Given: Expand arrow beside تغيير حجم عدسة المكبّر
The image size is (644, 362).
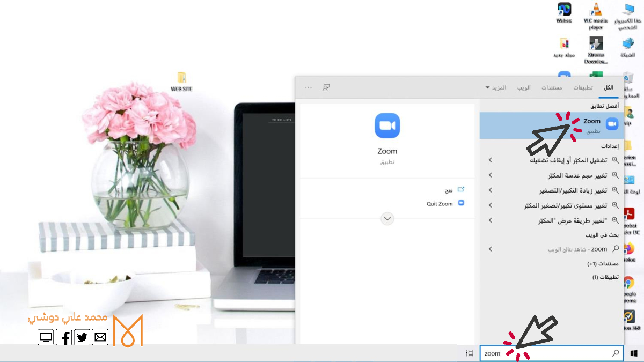Looking at the screenshot, I should pos(490,175).
